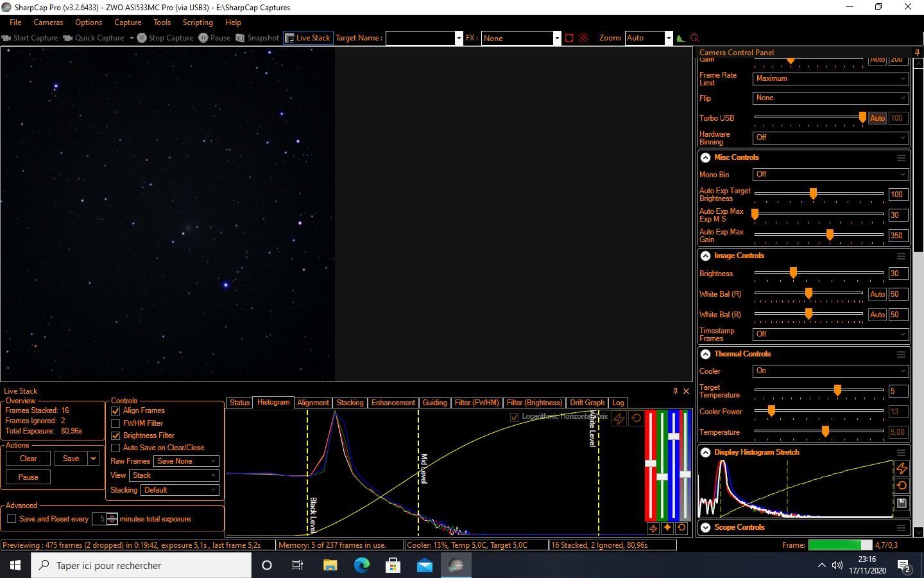Click auto-stretch lightning icon in Display Histogram Stretch
Screen dimensions: 924x578
(902, 468)
